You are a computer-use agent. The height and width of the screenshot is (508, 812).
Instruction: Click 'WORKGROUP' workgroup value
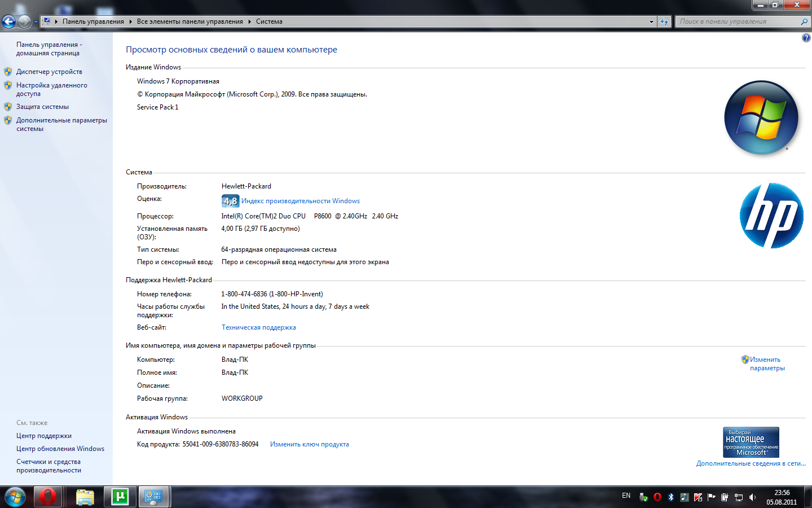click(242, 398)
